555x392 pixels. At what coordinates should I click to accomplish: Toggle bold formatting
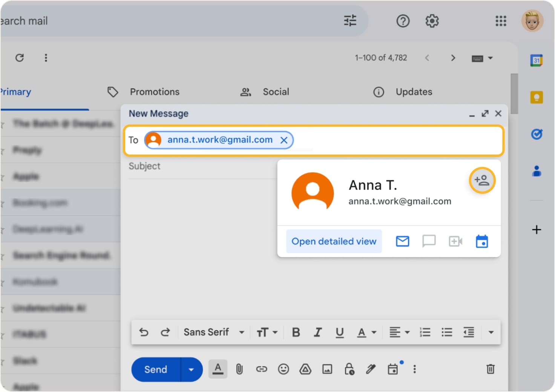point(296,332)
